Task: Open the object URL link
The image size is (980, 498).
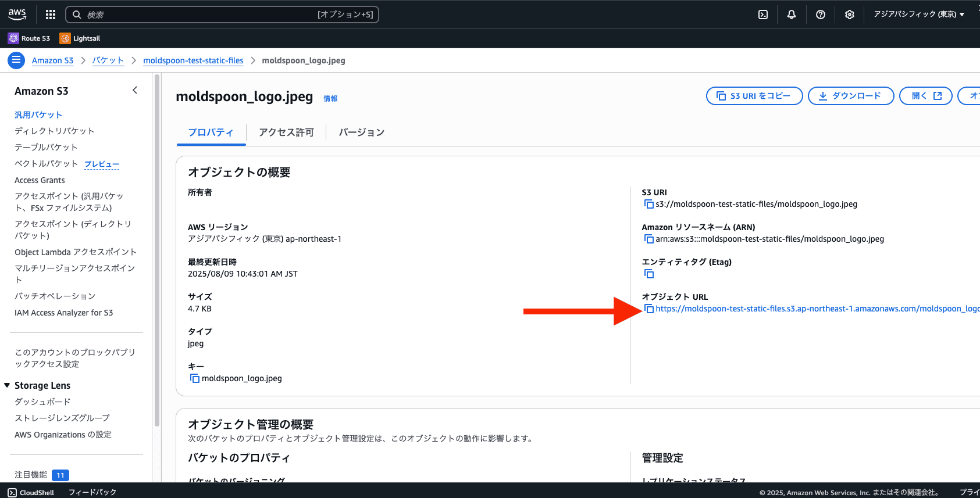Action: (817, 309)
